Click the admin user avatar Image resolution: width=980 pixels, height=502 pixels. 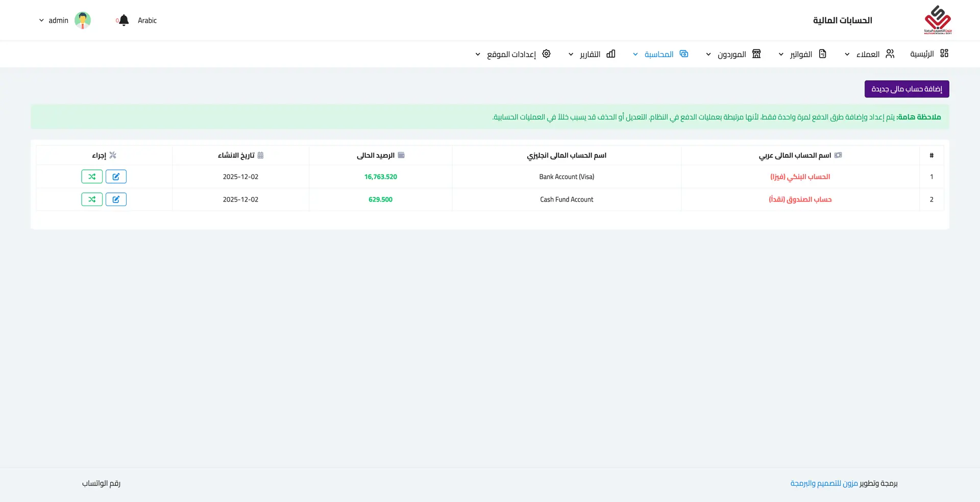83,20
